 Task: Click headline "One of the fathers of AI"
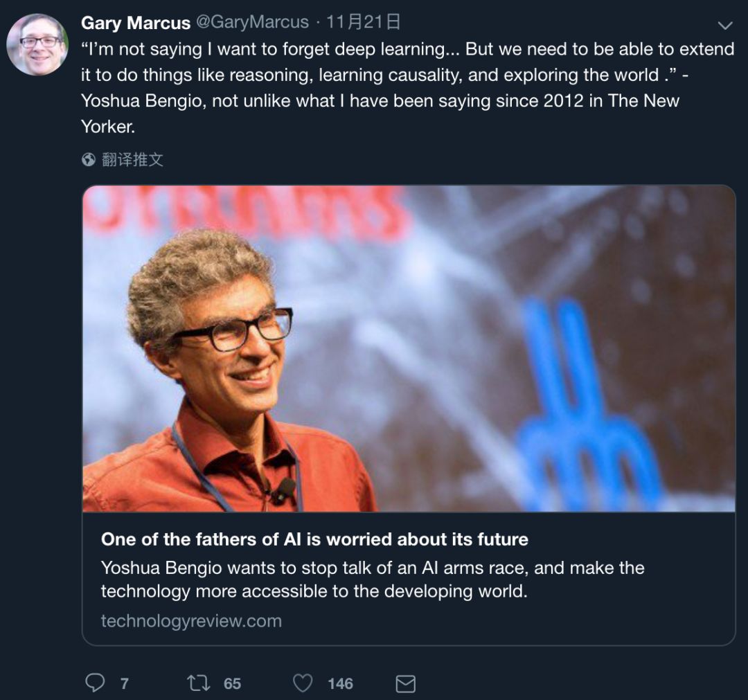point(314,539)
